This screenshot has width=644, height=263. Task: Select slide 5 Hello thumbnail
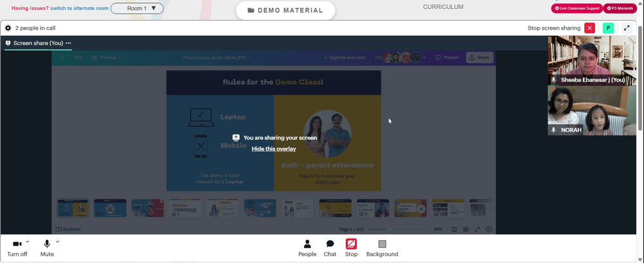(x=223, y=208)
